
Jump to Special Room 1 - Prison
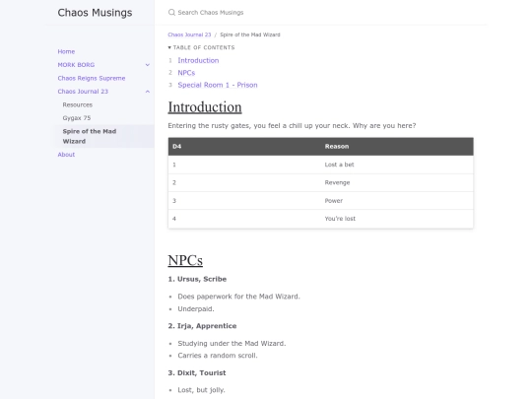(218, 85)
